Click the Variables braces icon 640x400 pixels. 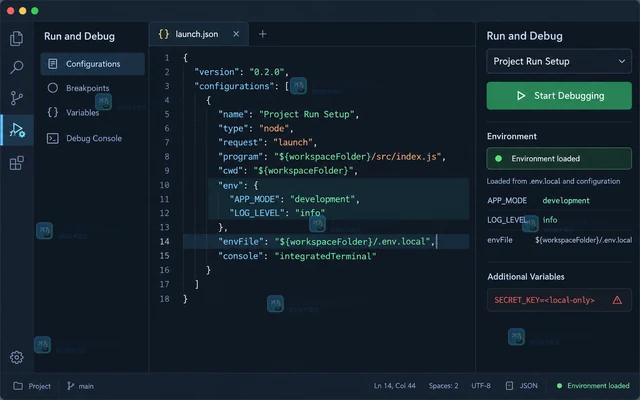tap(53, 112)
